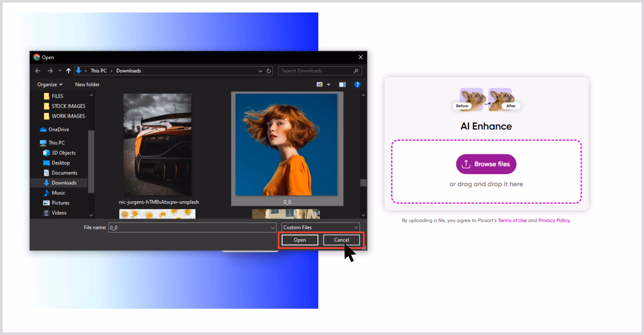Select the WORK IMAGES folder
The image size is (644, 335).
click(64, 116)
